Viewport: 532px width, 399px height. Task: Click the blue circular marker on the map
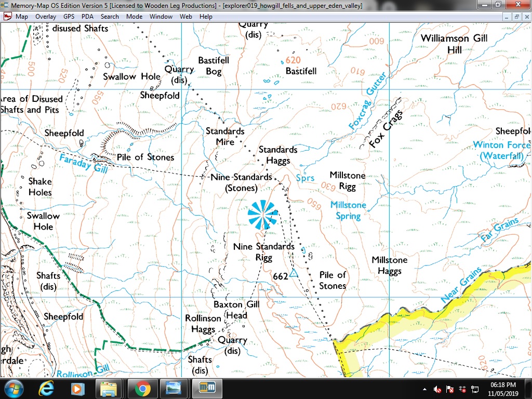(262, 214)
